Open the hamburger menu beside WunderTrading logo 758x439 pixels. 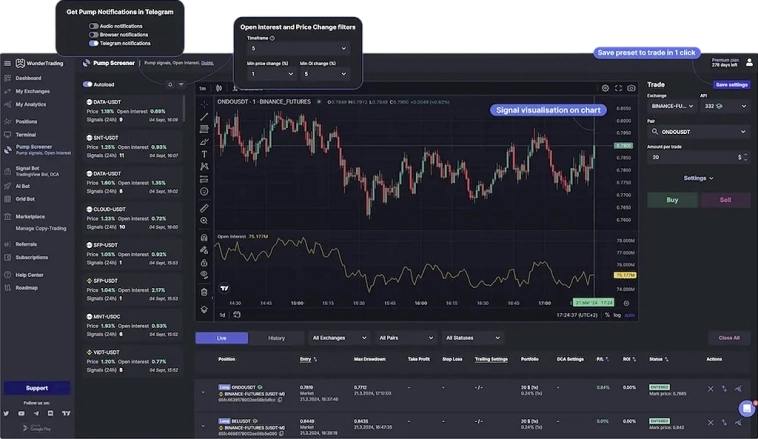point(7,63)
